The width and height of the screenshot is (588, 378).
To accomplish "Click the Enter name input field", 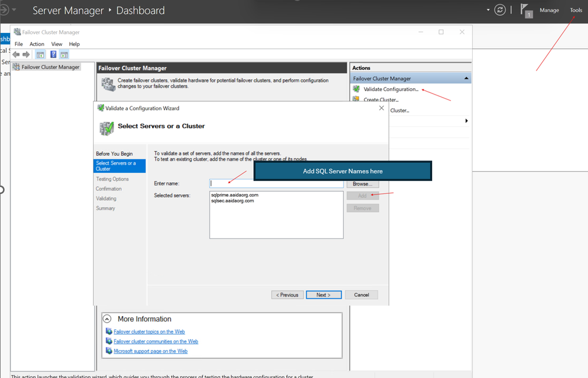I will point(277,183).
